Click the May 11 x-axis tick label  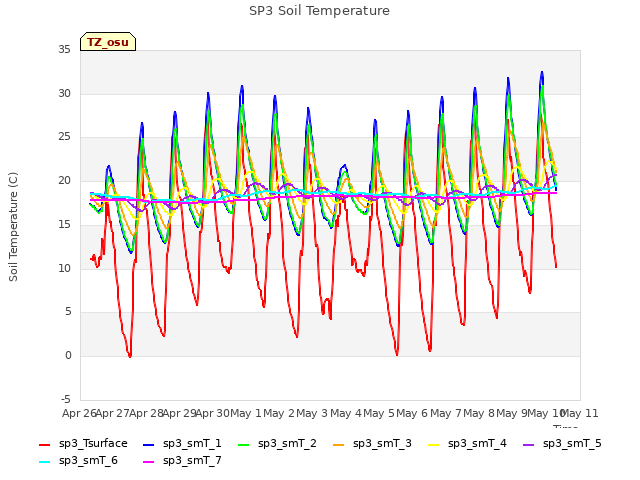(580, 413)
